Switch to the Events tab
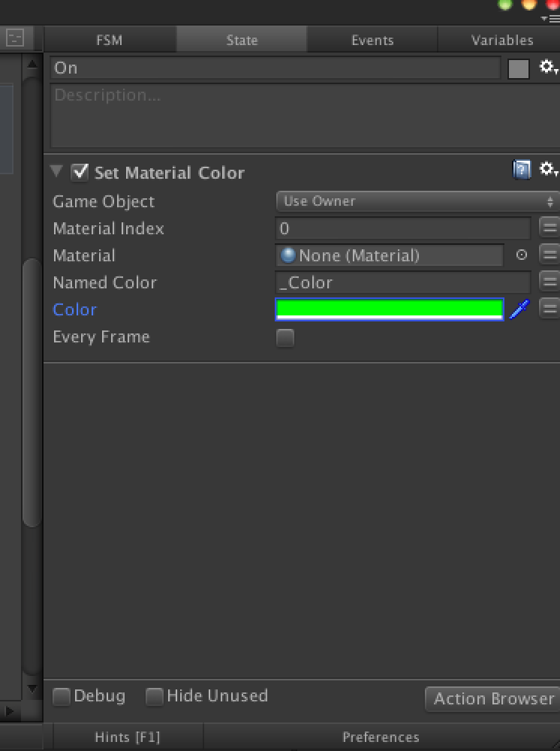 [x=372, y=40]
